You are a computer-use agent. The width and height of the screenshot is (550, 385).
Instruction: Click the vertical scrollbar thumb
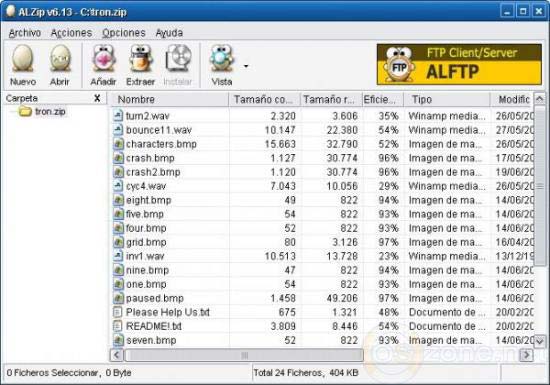coord(540,186)
